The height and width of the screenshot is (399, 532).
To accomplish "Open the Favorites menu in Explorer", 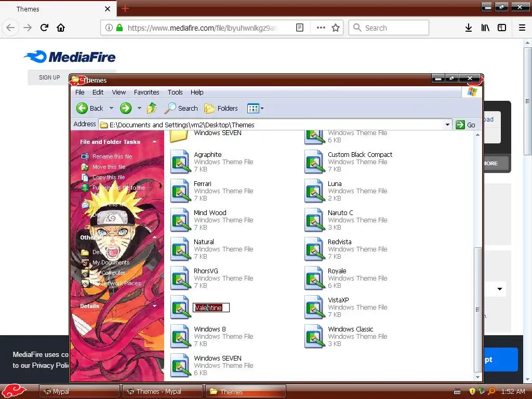I will coord(147,92).
